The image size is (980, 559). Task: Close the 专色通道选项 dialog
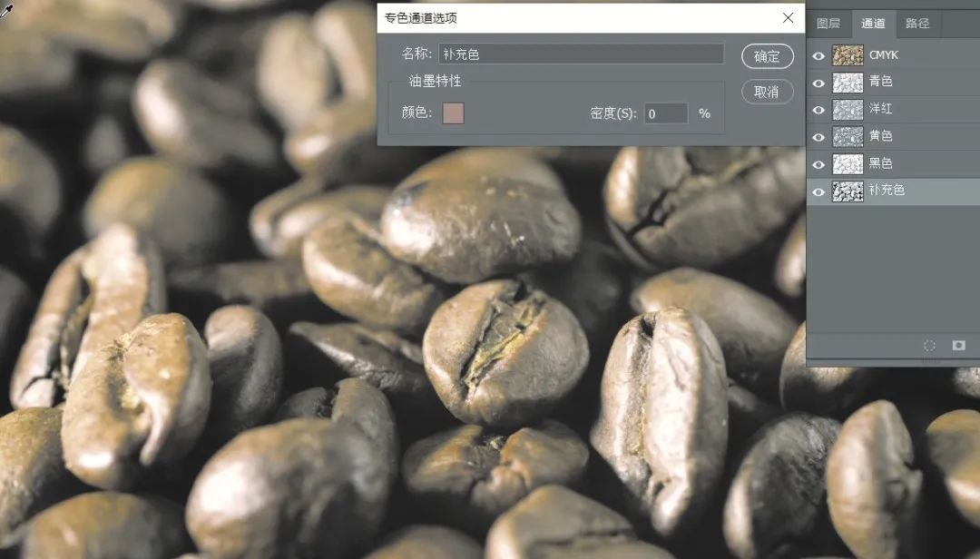pyautogui.click(x=787, y=17)
